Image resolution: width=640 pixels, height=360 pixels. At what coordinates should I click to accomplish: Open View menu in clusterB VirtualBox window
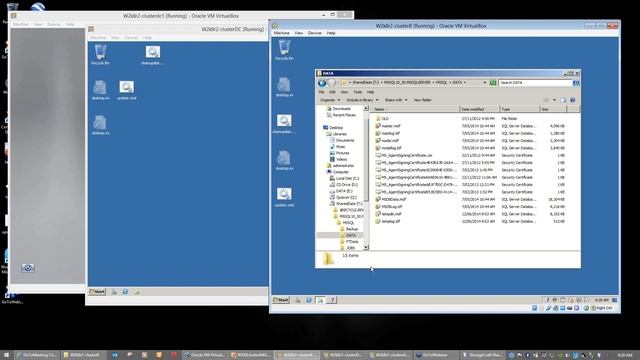[x=299, y=33]
